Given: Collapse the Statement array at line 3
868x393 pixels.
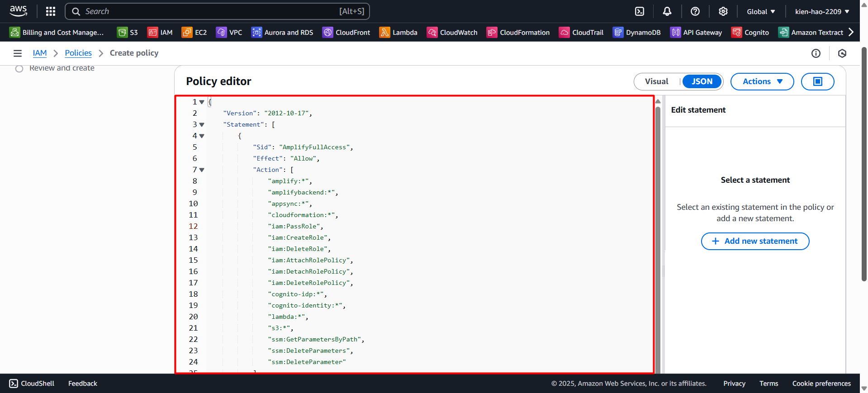Looking at the screenshot, I should pos(202,125).
